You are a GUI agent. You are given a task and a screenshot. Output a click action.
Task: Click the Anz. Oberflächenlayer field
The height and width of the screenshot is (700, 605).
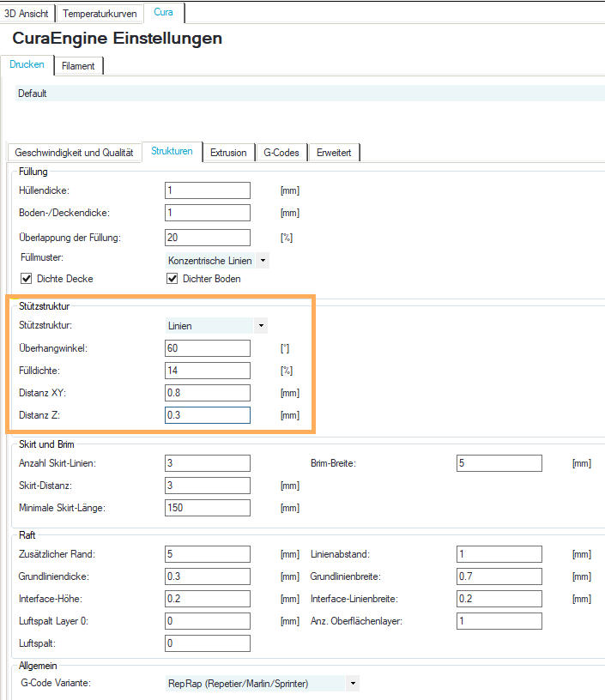pyautogui.click(x=499, y=621)
